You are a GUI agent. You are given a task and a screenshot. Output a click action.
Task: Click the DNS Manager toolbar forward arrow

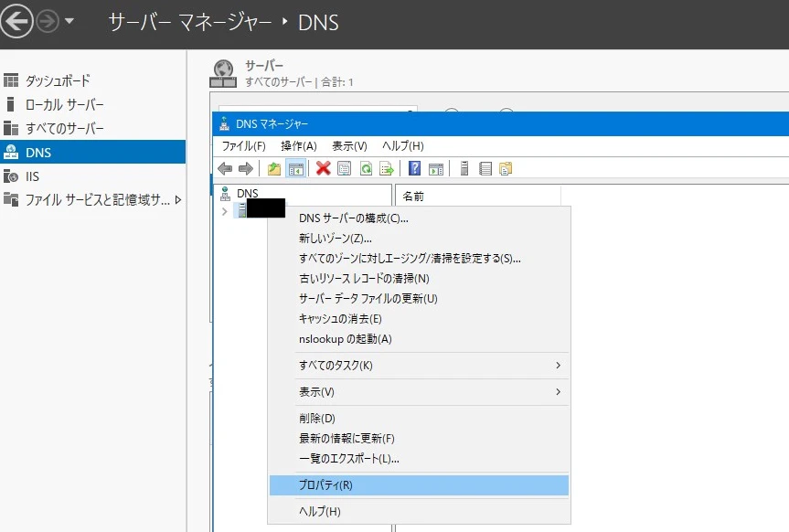246,168
